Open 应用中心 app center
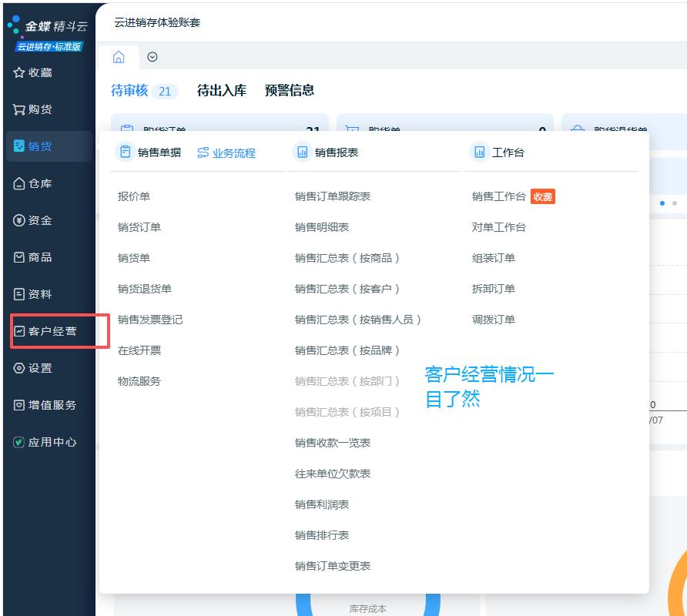 [x=45, y=442]
